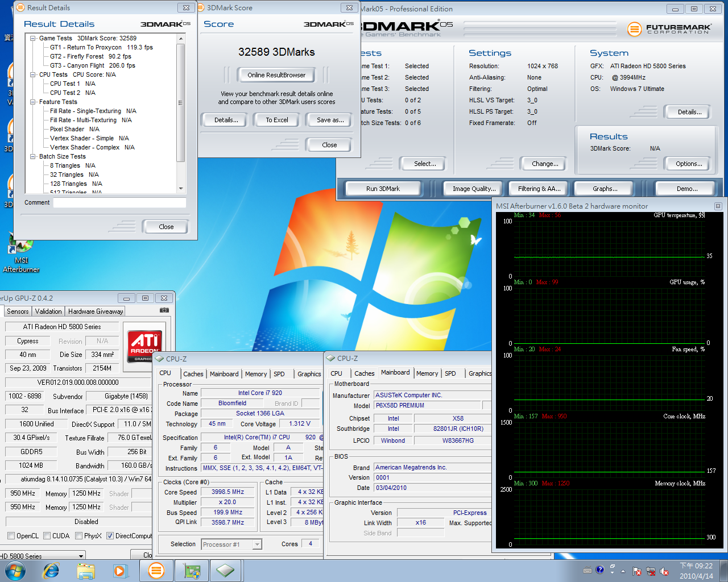Open Windows Media Player from the taskbar
Image resolution: width=728 pixels, height=582 pixels.
pyautogui.click(x=120, y=571)
